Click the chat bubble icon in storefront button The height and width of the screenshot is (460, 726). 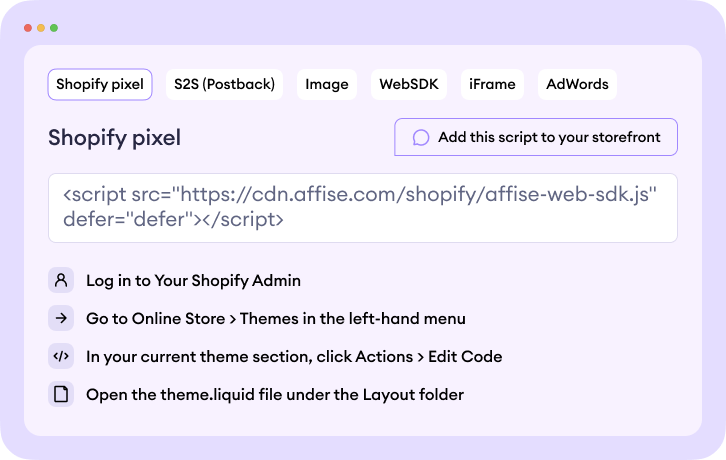coord(422,138)
